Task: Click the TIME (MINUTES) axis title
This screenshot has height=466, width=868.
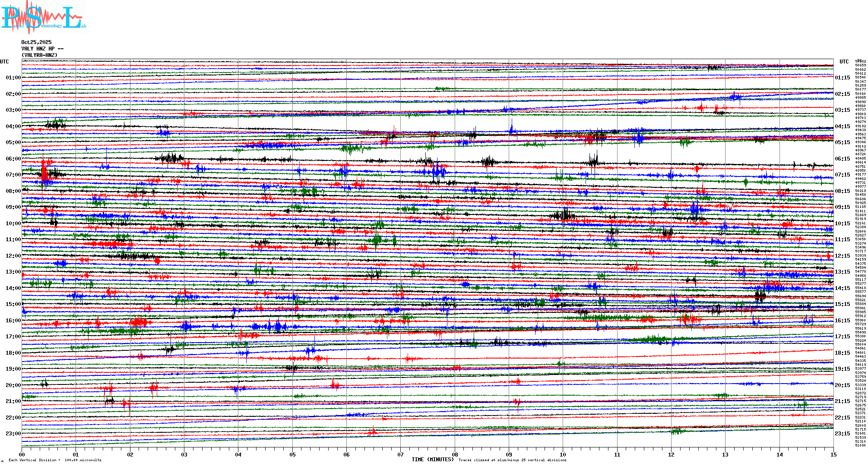Action: point(433,460)
